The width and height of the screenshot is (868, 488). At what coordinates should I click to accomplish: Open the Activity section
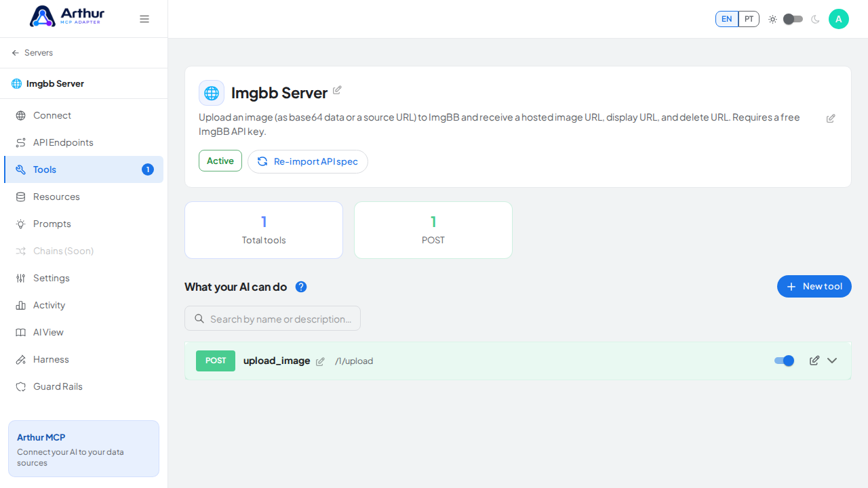(x=83, y=305)
